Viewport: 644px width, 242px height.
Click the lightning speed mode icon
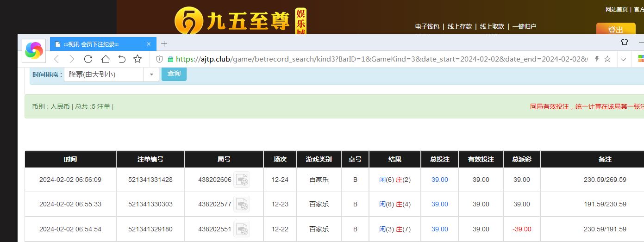pyautogui.click(x=597, y=59)
